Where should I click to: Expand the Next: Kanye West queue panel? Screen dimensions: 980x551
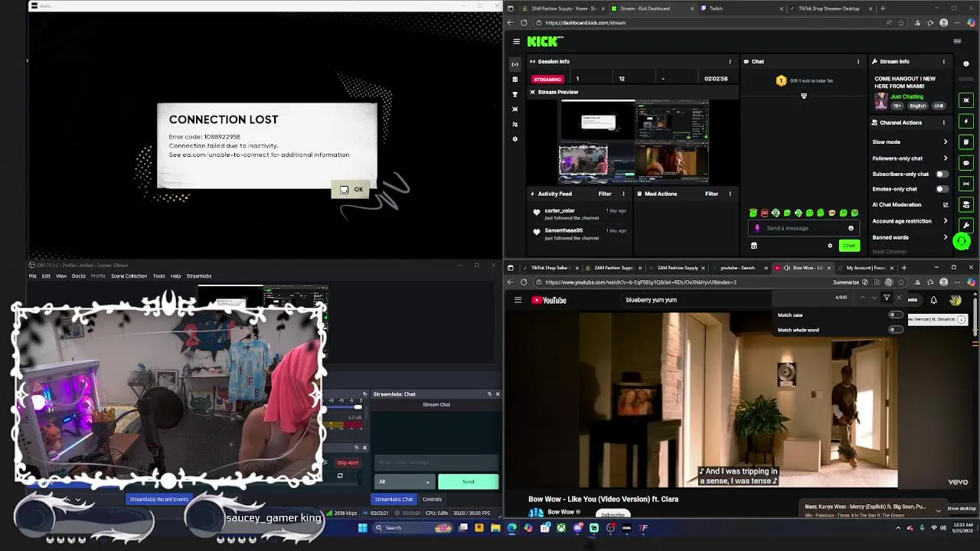938,509
